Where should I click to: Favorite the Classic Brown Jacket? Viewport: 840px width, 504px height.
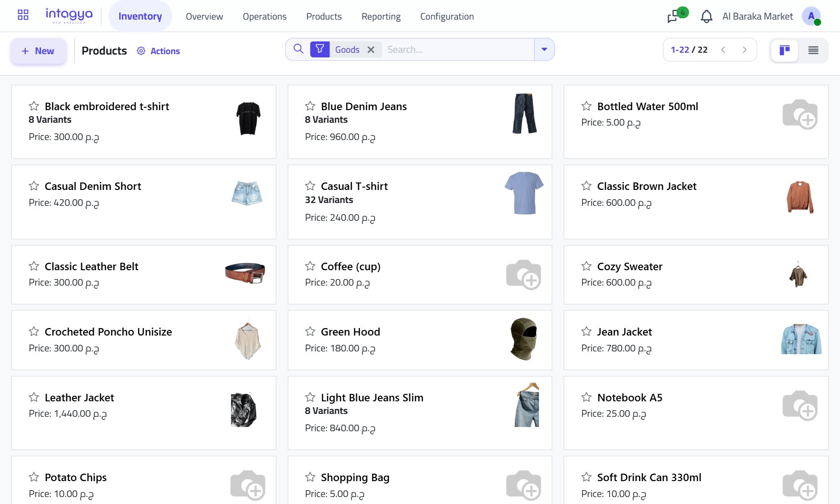(x=586, y=186)
